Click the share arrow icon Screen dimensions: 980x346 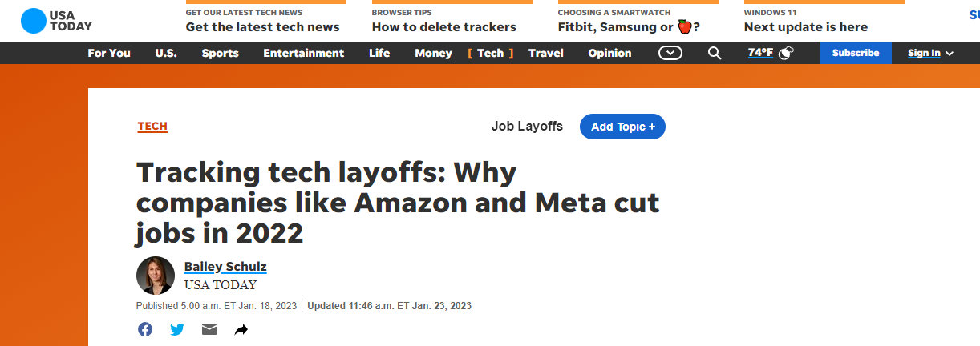(x=241, y=329)
